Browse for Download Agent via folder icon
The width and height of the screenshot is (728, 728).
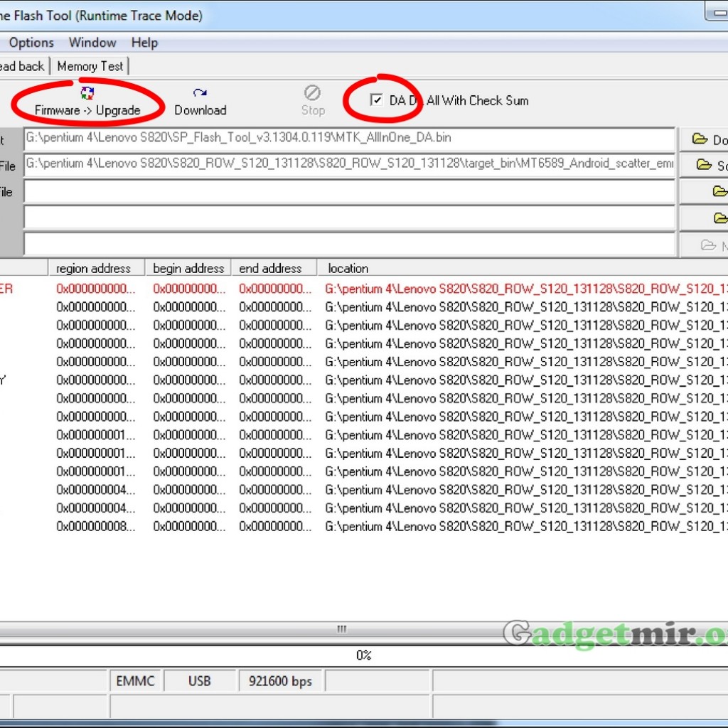(700, 139)
